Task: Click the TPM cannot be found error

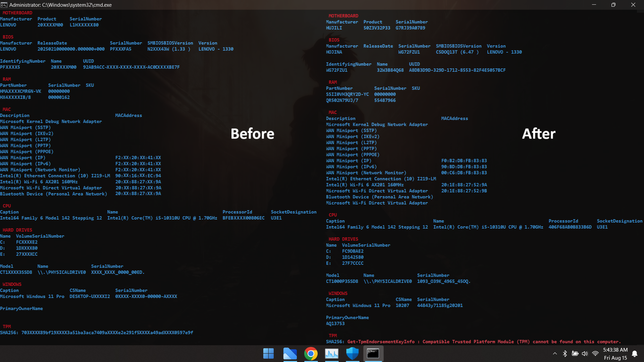Action: point(484,342)
